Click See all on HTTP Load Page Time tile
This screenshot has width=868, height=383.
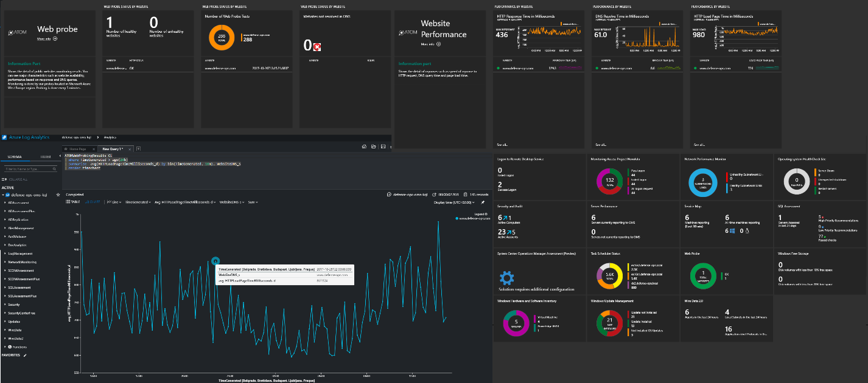700,145
